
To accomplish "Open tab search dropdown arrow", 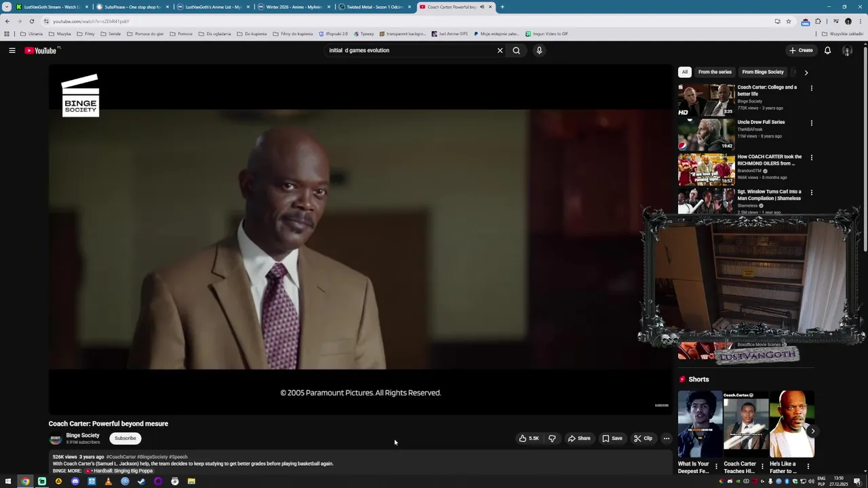I will click(7, 7).
